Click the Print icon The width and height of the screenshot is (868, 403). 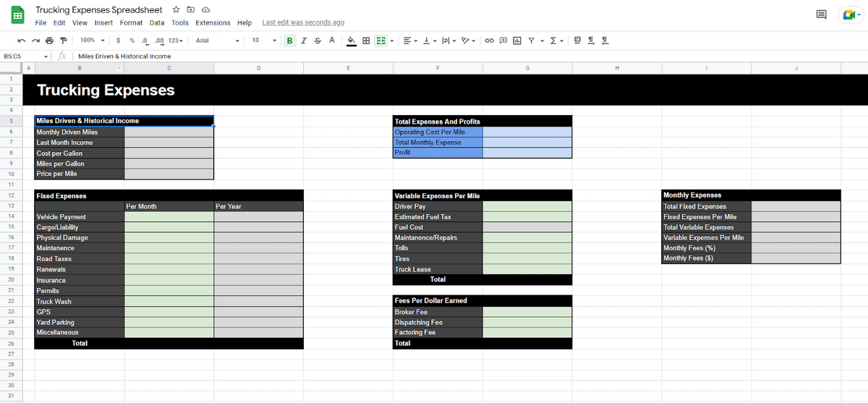pyautogui.click(x=49, y=41)
